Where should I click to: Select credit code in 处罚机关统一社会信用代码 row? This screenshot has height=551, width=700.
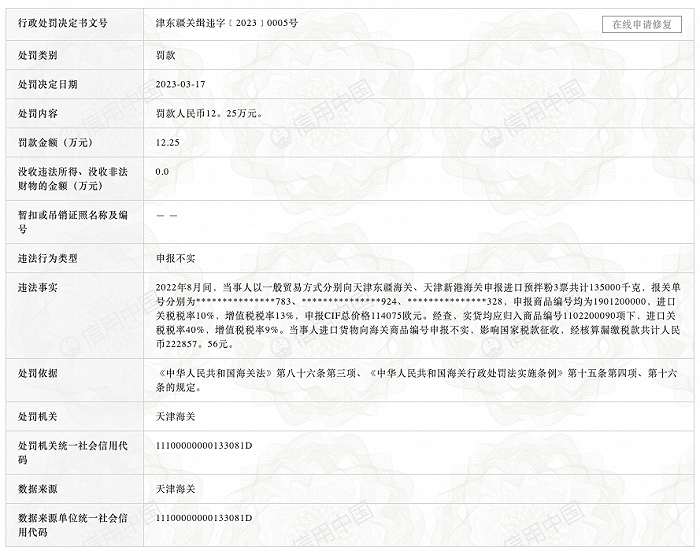pyautogui.click(x=204, y=446)
